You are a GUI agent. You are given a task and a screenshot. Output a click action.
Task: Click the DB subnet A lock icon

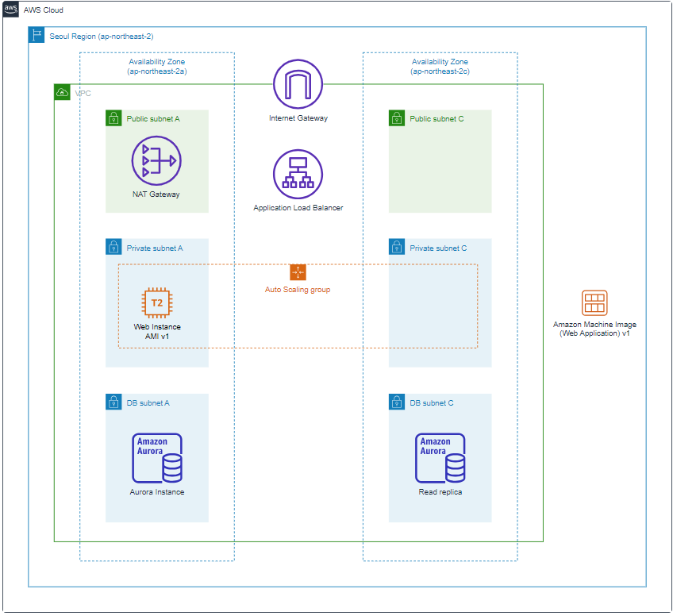[113, 402]
